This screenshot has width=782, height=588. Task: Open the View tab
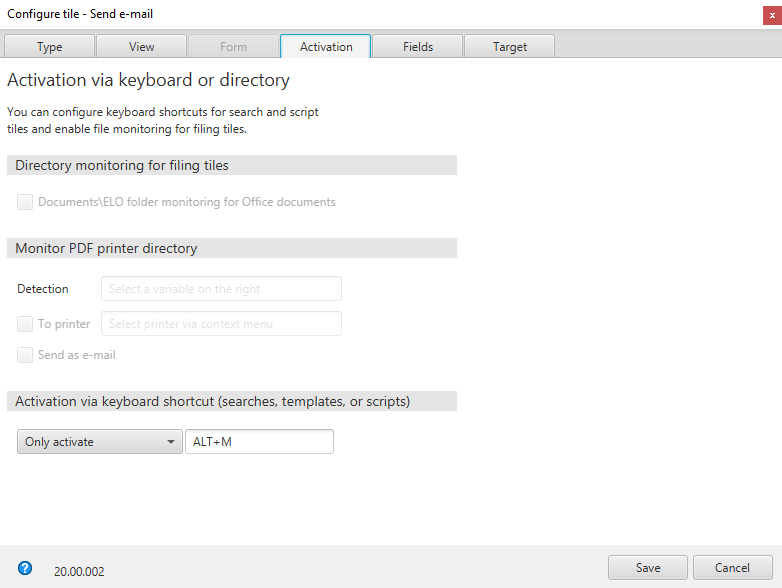[142, 47]
